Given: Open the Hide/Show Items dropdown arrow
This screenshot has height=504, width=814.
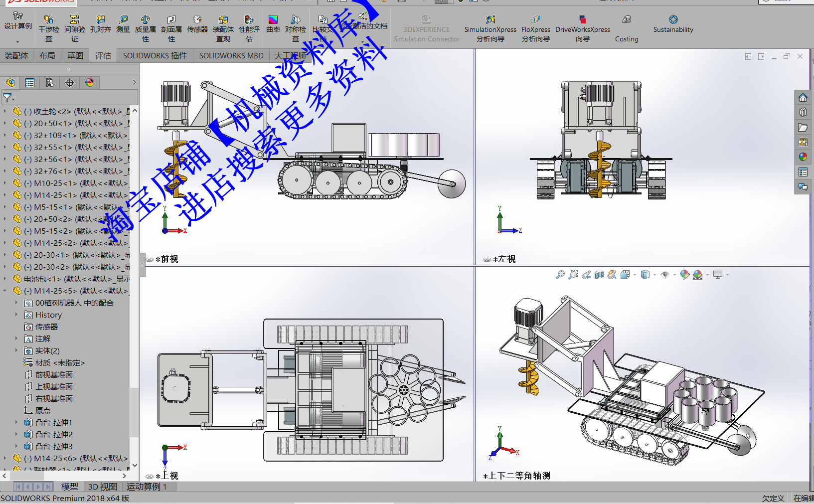Looking at the screenshot, I should [x=674, y=275].
